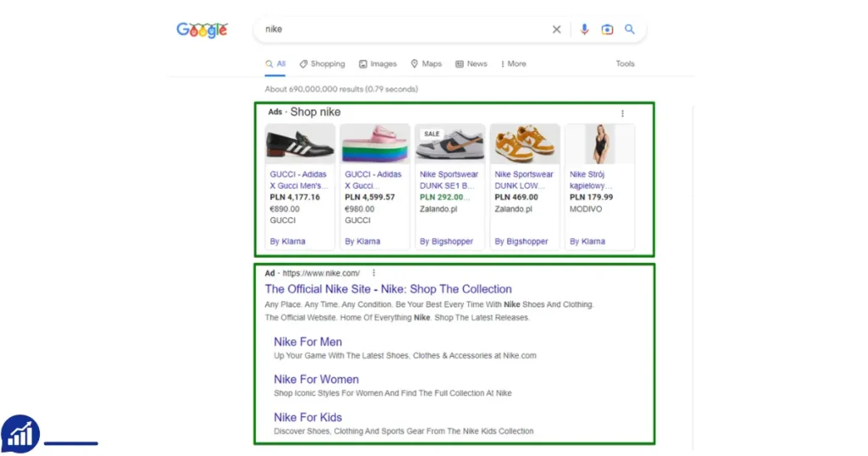Select the All tab
This screenshot has height=456, width=868.
click(x=275, y=64)
